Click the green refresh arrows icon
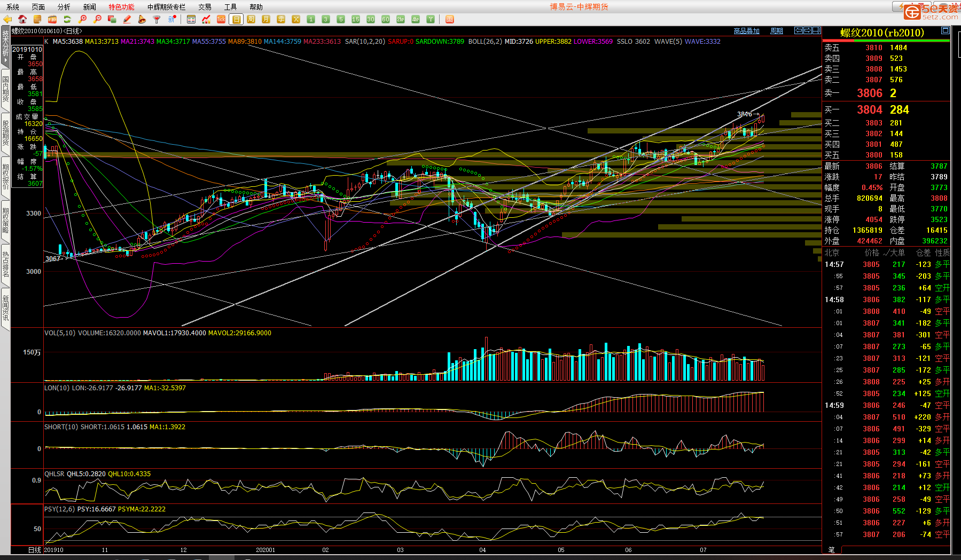 tap(67, 19)
